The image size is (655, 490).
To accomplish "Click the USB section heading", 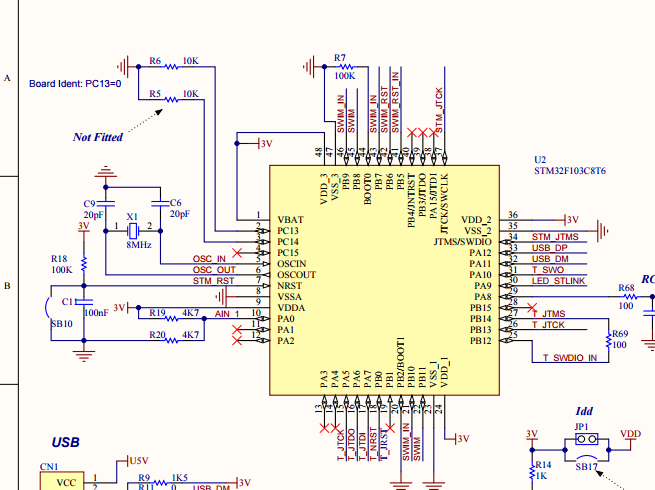I will tap(65, 442).
